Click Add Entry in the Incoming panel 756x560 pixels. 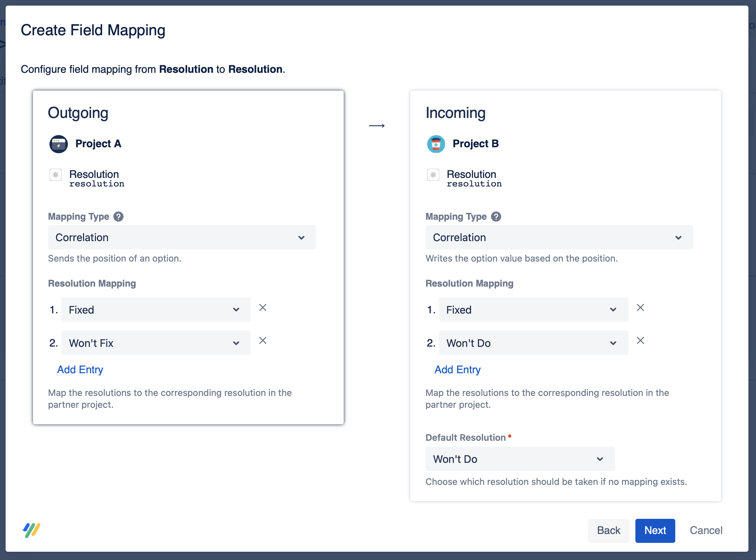tap(457, 370)
